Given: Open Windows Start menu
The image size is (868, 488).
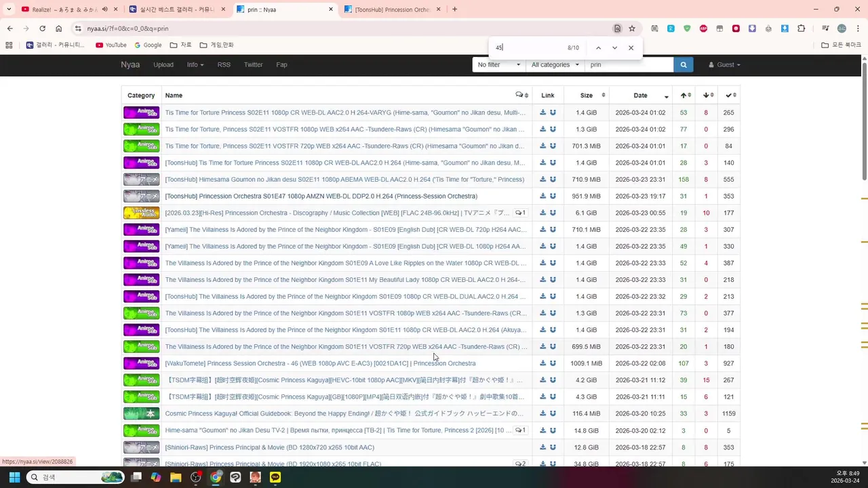Looking at the screenshot, I should pyautogui.click(x=14, y=477).
